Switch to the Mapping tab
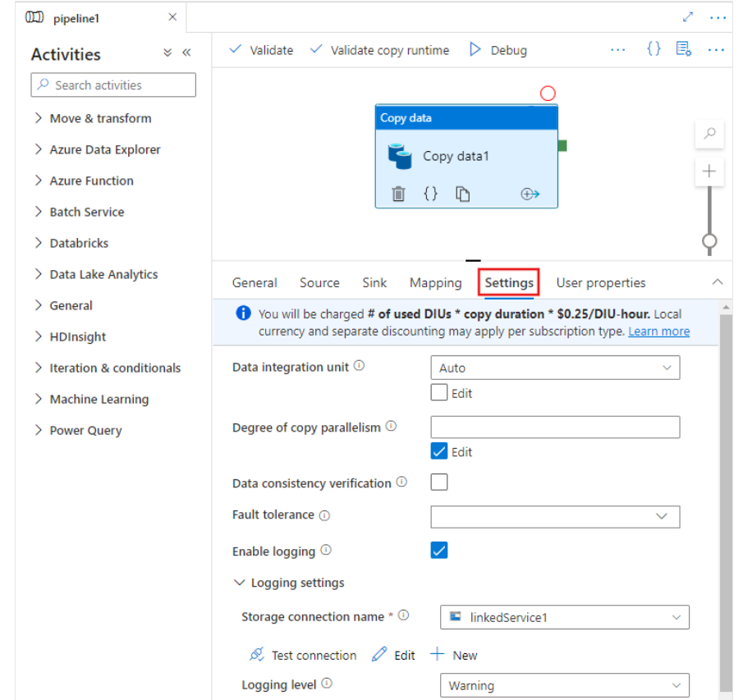The width and height of the screenshot is (743, 700). 435,282
